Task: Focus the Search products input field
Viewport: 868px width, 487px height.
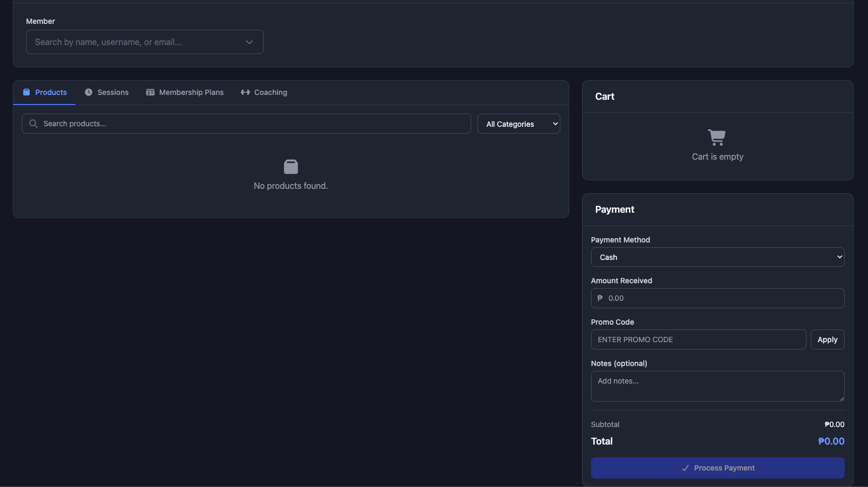Action: click(x=255, y=124)
